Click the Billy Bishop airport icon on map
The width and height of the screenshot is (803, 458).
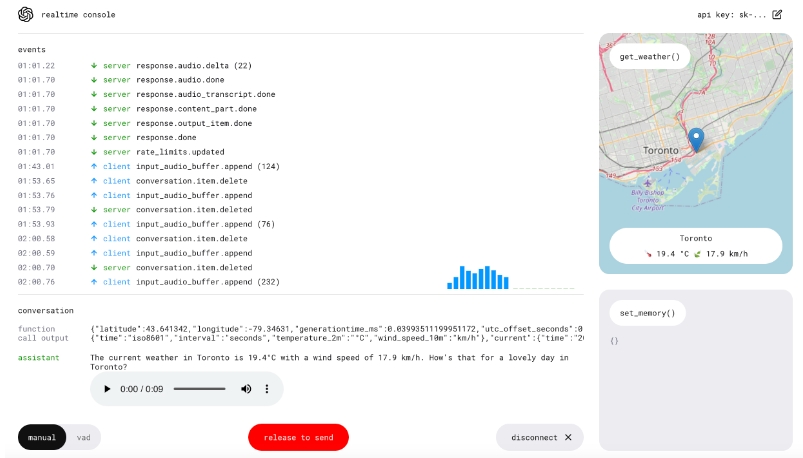coord(647,185)
